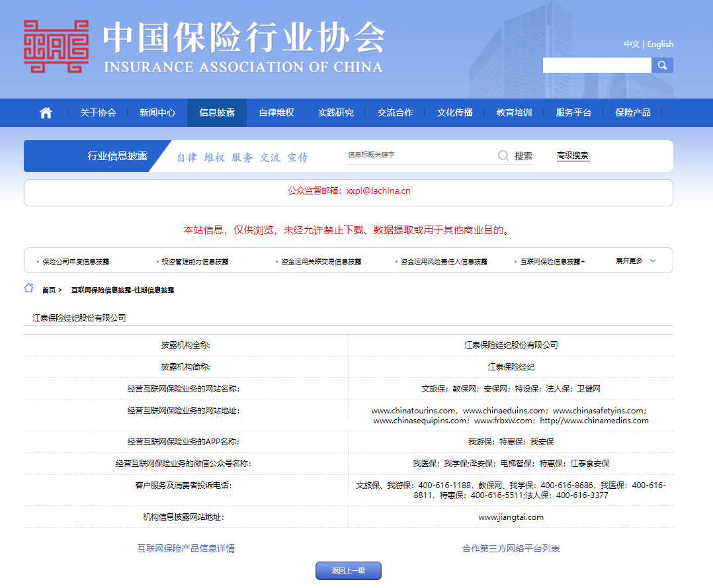
Task: Click the 信息标题关键字 search input field
Action: click(410, 155)
